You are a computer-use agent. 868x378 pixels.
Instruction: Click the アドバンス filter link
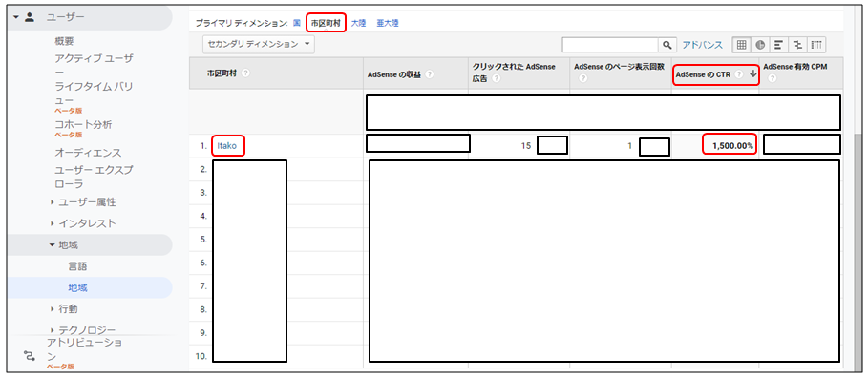click(702, 45)
